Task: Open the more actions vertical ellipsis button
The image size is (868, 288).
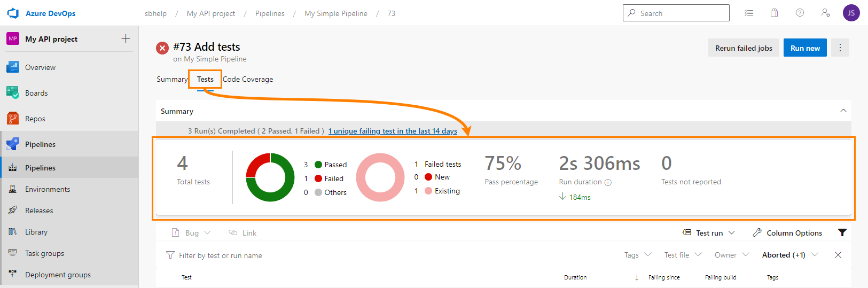Action: [840, 48]
